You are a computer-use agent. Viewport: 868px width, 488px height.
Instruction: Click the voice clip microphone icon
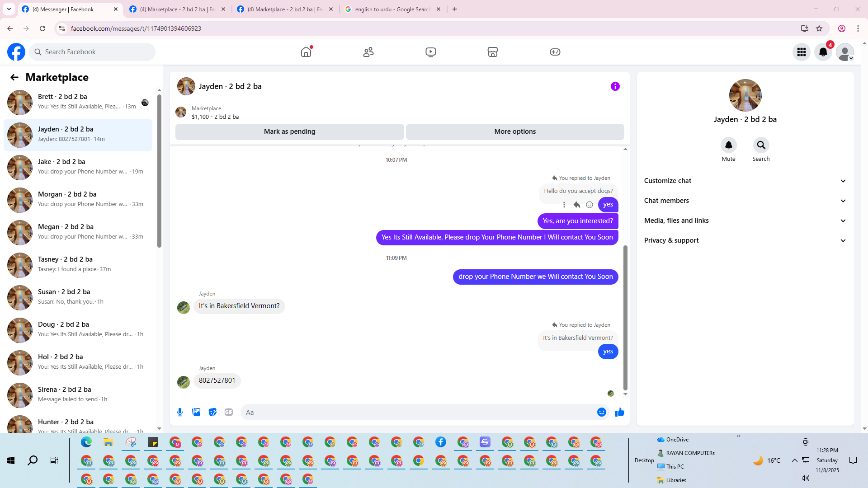point(180,412)
